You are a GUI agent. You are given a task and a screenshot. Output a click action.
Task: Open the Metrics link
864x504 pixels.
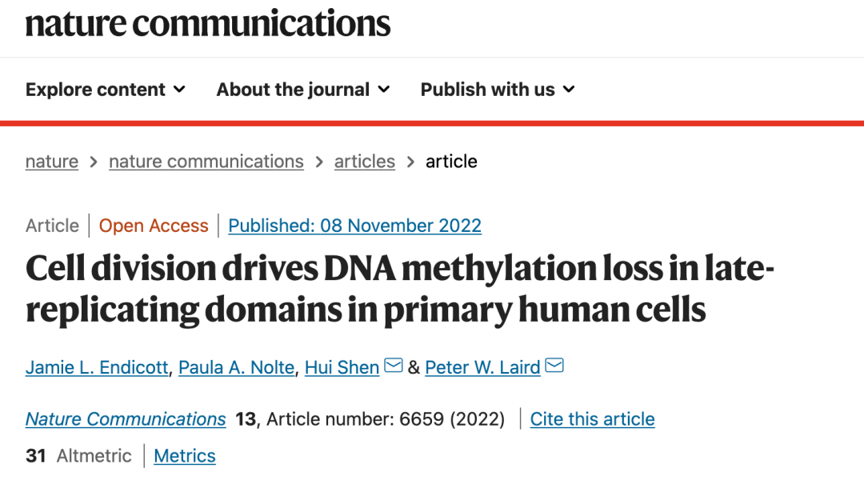click(185, 456)
